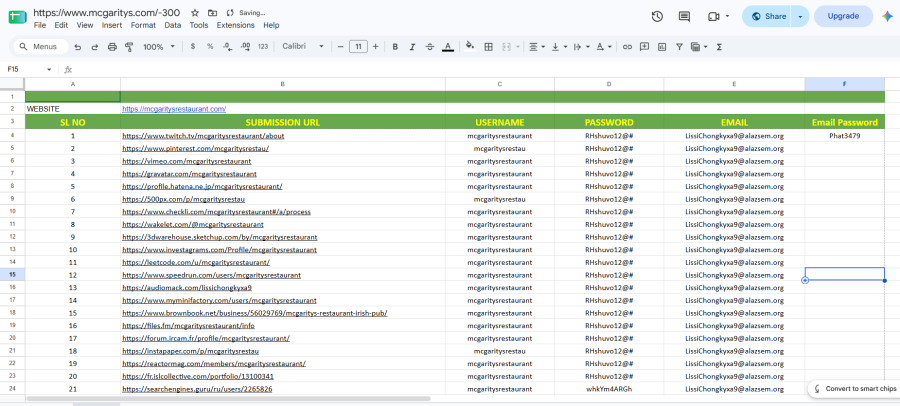Screen dimensions: 900x406
Task: Open the Edit menu
Action: tap(61, 25)
